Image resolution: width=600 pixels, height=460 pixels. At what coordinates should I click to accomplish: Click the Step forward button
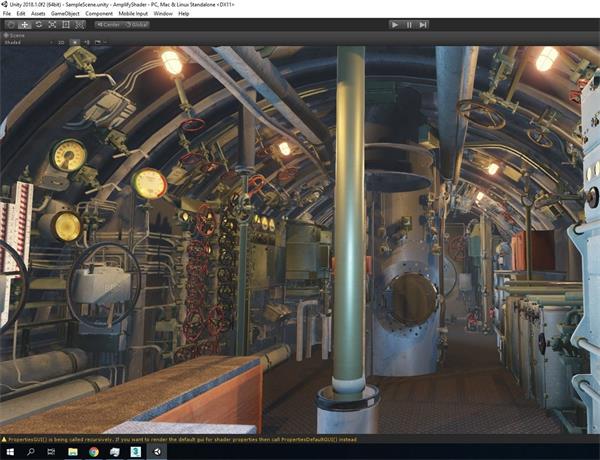(425, 24)
